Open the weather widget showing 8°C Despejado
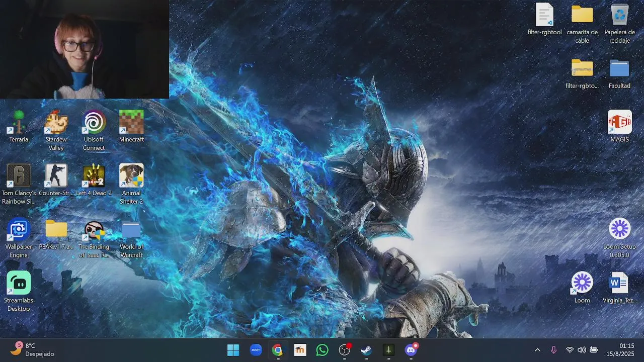The height and width of the screenshot is (362, 644). point(32,350)
